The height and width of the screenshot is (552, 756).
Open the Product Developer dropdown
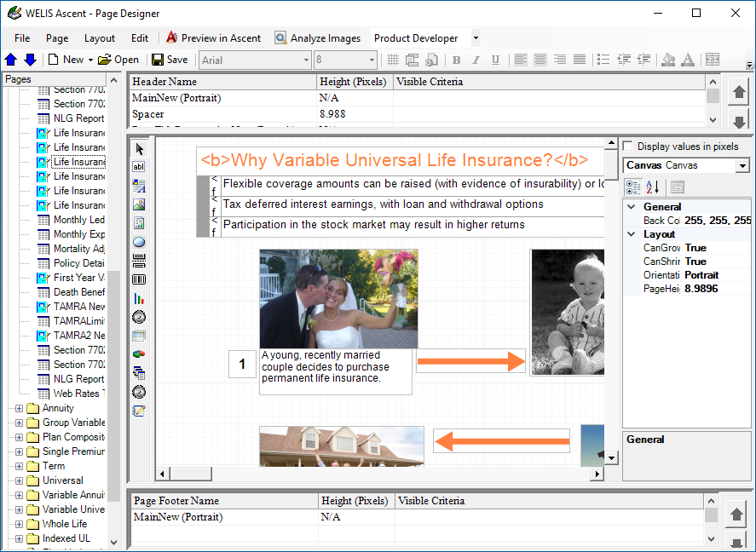pos(476,38)
